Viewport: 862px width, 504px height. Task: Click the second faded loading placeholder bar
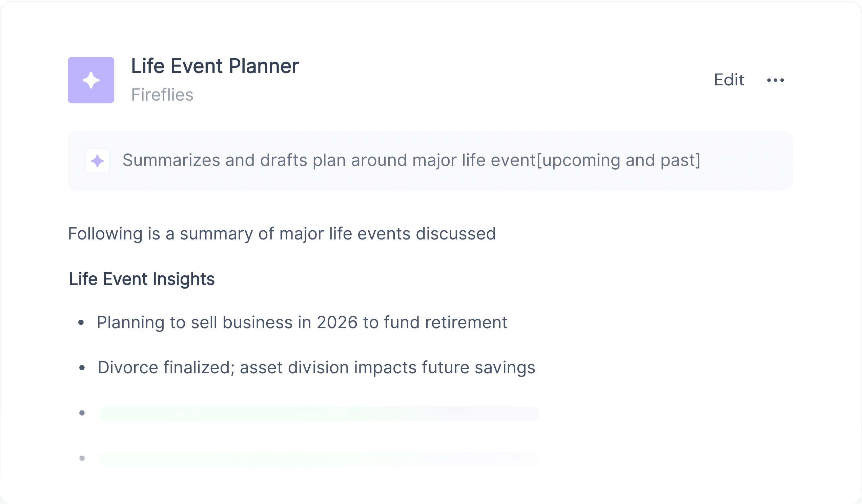tap(319, 459)
